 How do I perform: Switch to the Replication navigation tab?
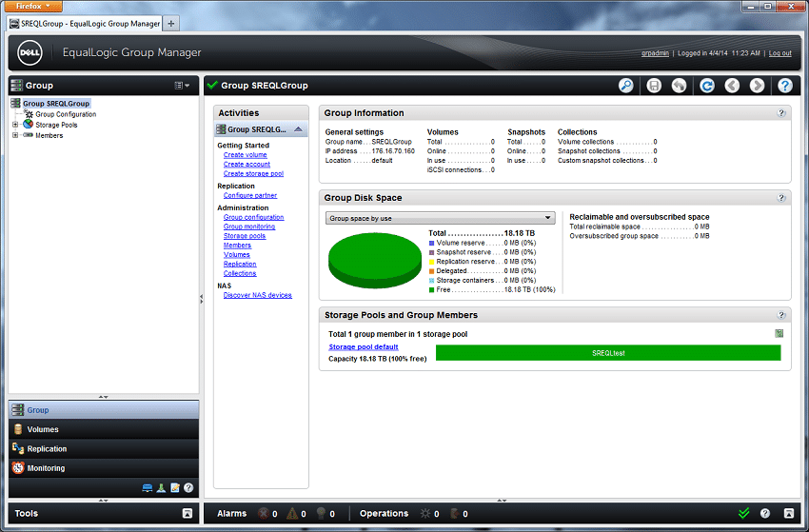(104, 449)
